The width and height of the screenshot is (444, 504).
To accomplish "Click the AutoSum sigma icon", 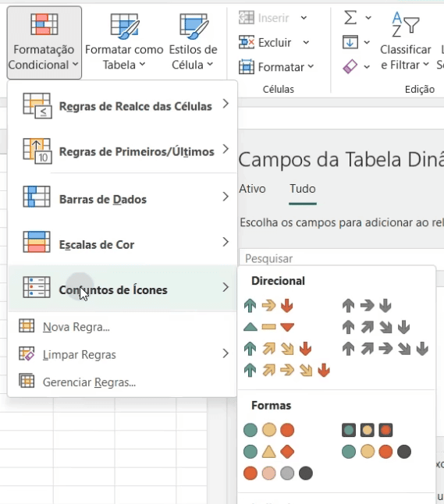I will [x=350, y=17].
